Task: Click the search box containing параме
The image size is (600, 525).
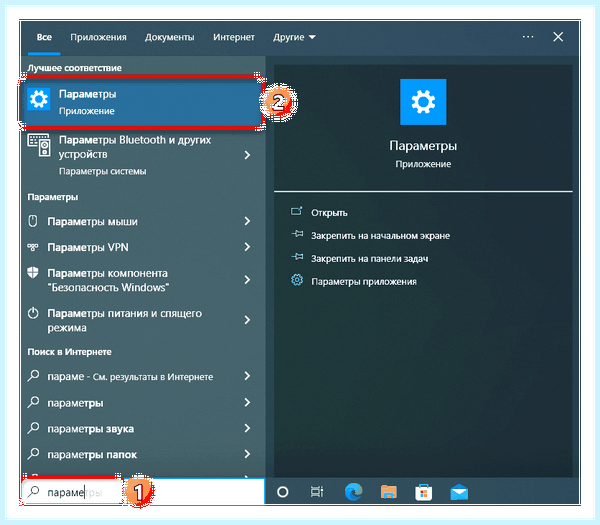Action: pos(143,492)
